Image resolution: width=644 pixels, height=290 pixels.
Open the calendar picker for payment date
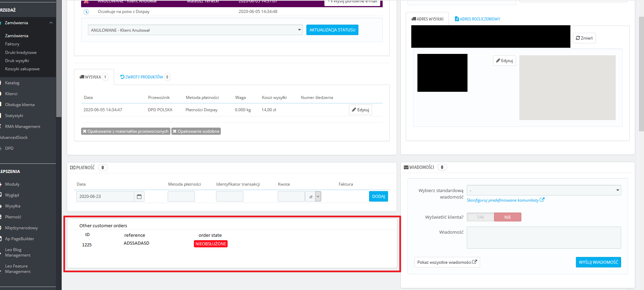[x=139, y=197]
